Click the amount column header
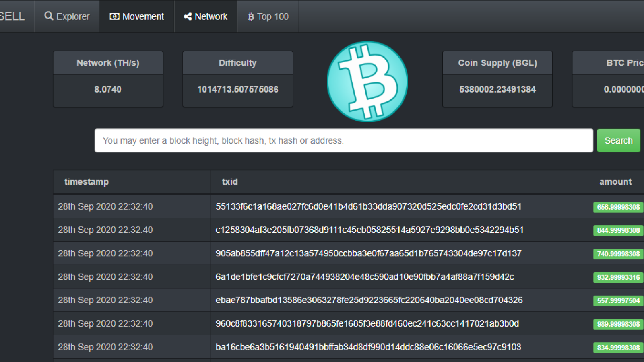 click(615, 182)
